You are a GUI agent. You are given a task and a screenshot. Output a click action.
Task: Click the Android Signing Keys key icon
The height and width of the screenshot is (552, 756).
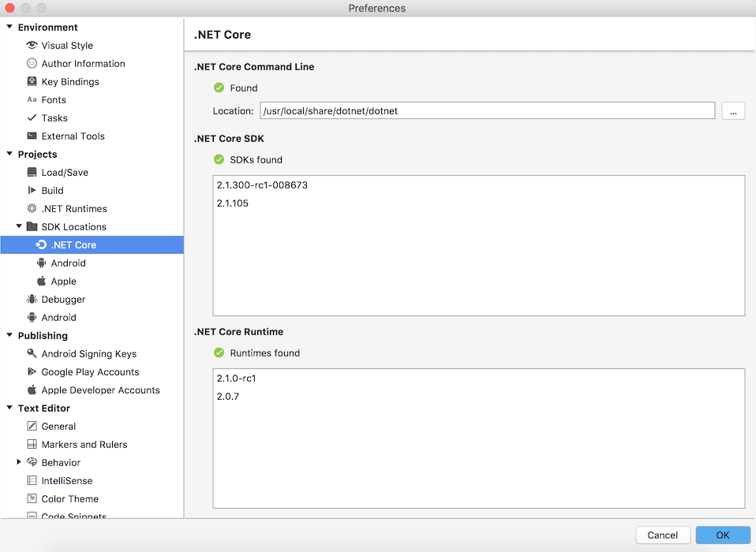[x=32, y=353]
